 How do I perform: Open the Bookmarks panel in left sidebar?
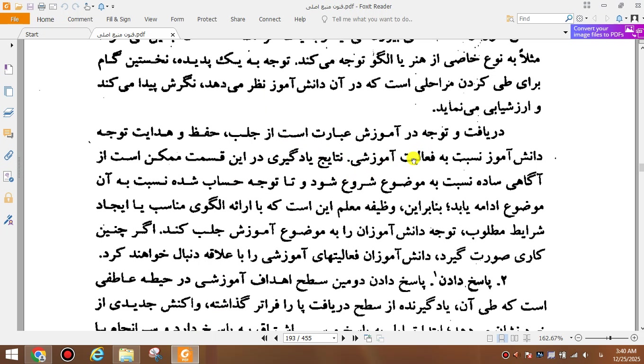(8, 70)
